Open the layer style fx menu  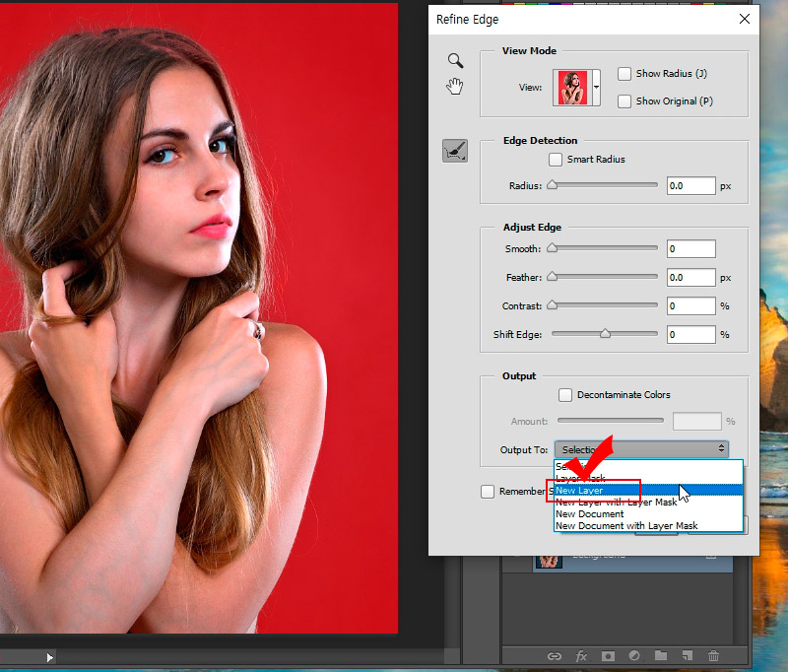point(581,656)
